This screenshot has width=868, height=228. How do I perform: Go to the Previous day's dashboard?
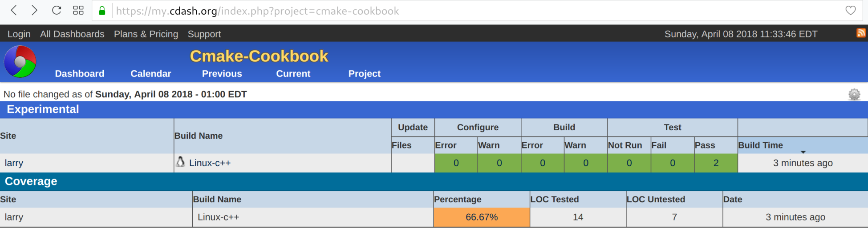(x=222, y=74)
